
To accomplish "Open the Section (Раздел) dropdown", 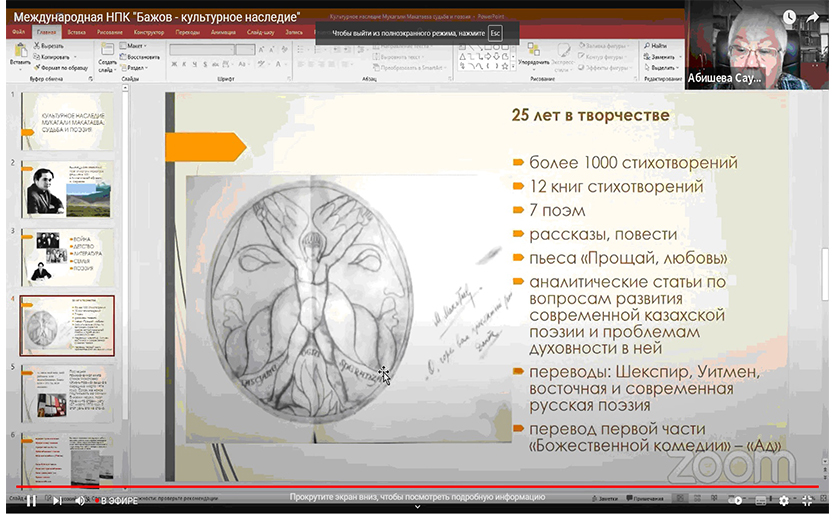I will click(136, 68).
